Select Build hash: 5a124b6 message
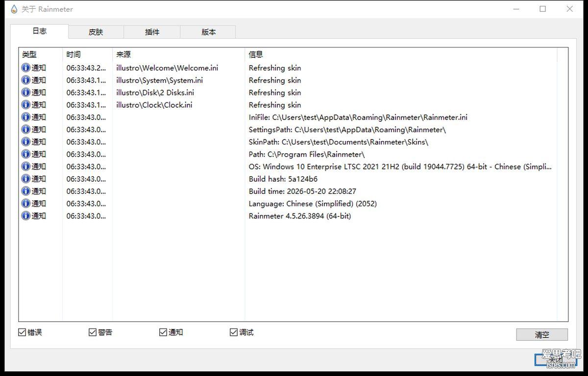588x376 pixels. tap(283, 179)
